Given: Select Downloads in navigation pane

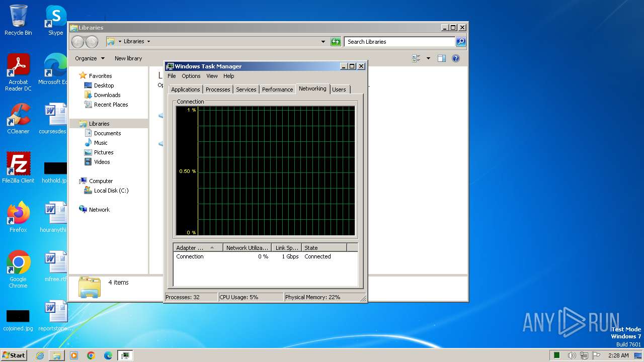Looking at the screenshot, I should click(x=107, y=95).
